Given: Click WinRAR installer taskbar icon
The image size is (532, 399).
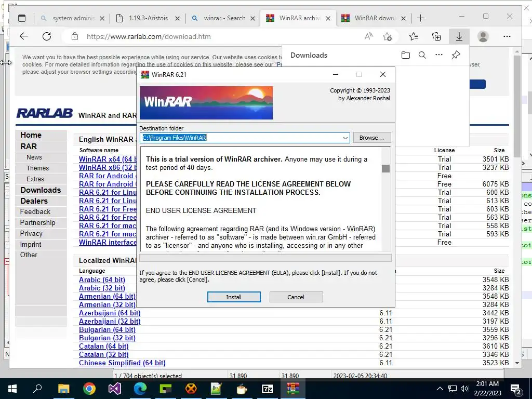Looking at the screenshot, I should [293, 389].
